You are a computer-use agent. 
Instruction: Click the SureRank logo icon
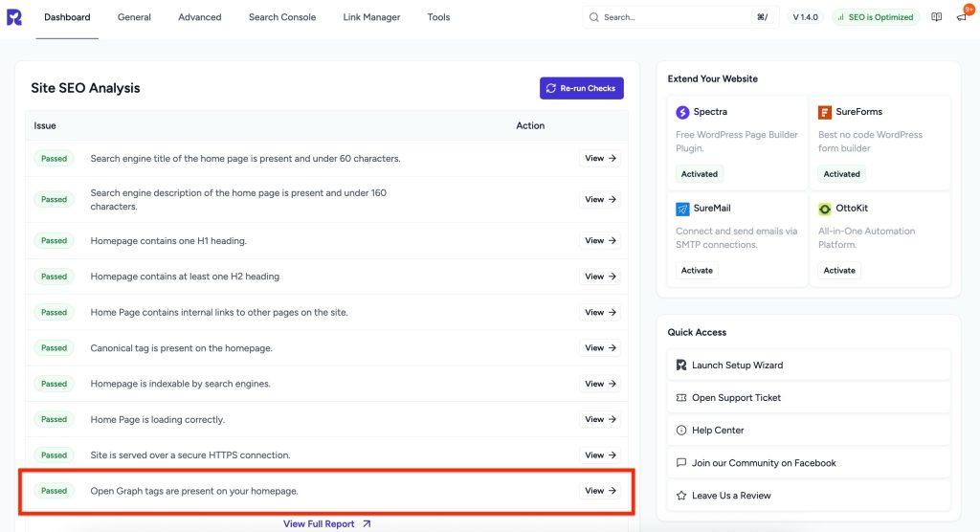point(14,17)
